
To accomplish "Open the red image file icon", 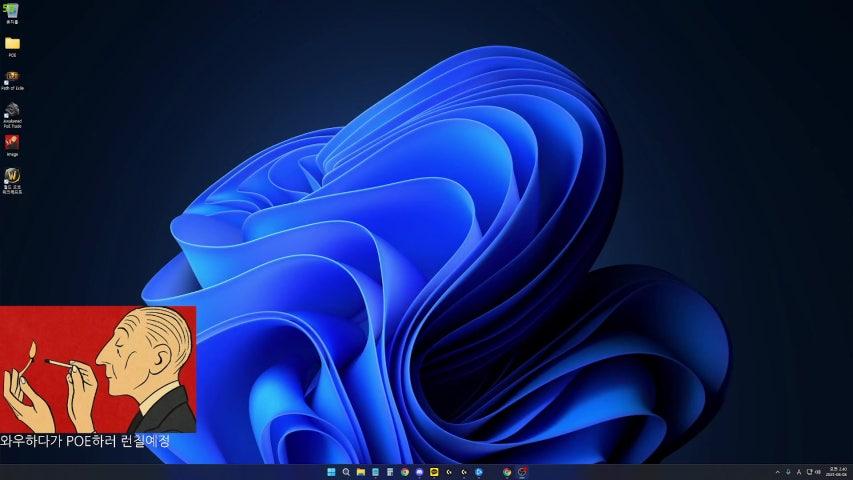I will (12, 146).
